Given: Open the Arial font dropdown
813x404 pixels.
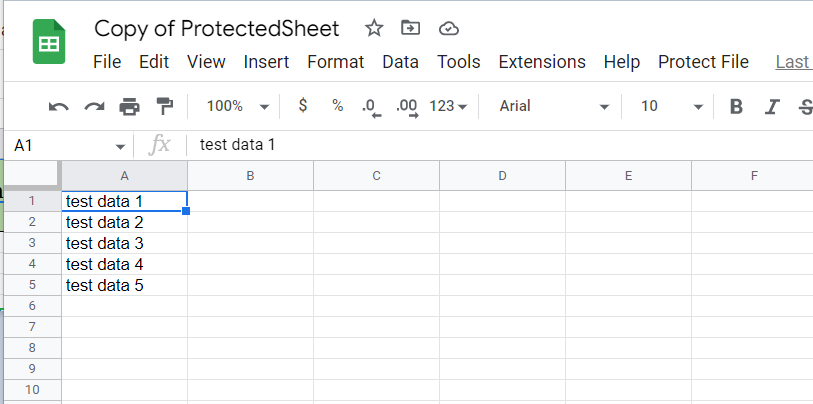Looking at the screenshot, I should (553, 106).
